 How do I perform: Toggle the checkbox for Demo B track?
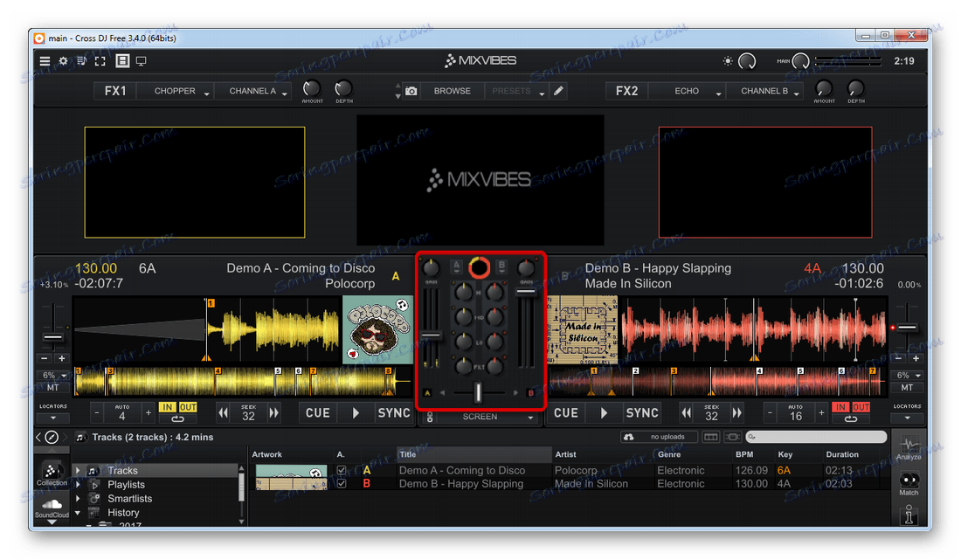(342, 483)
